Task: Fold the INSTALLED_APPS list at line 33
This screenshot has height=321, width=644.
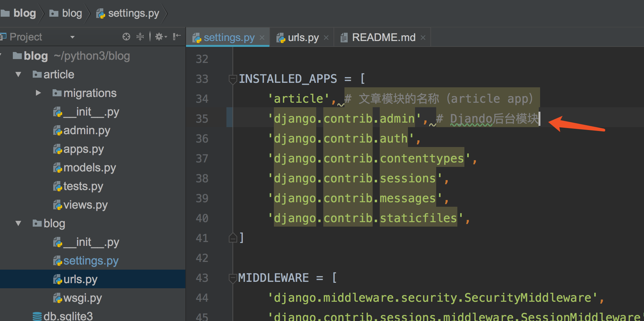Action: click(x=233, y=79)
